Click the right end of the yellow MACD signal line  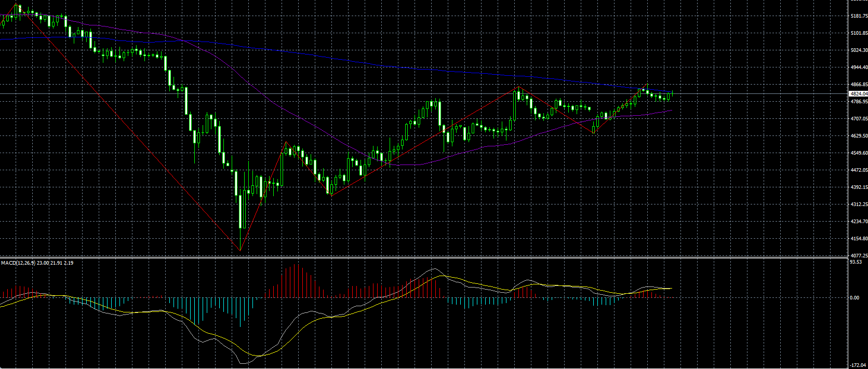671,288
